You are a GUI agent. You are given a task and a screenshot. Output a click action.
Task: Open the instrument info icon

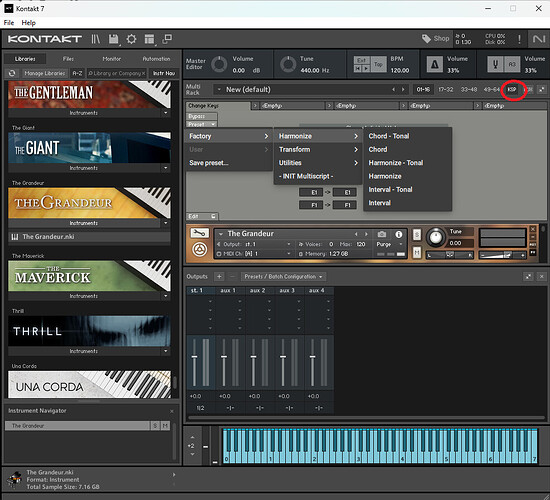pyautogui.click(x=398, y=234)
